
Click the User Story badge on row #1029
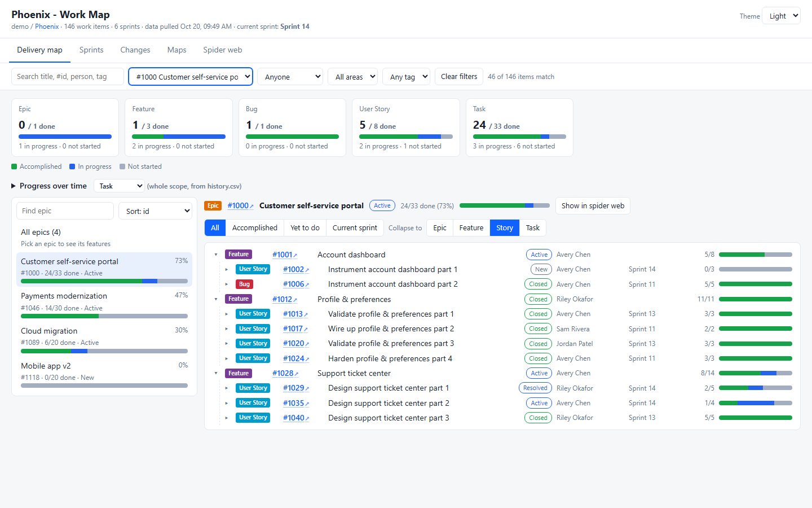click(253, 388)
